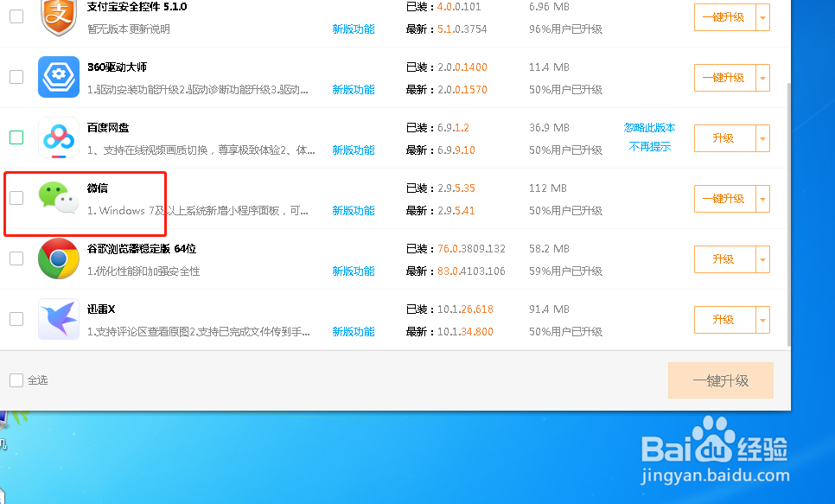Image resolution: width=835 pixels, height=504 pixels.
Task: Click 一键升级 button for 支付宝安全控件
Action: 724,17
